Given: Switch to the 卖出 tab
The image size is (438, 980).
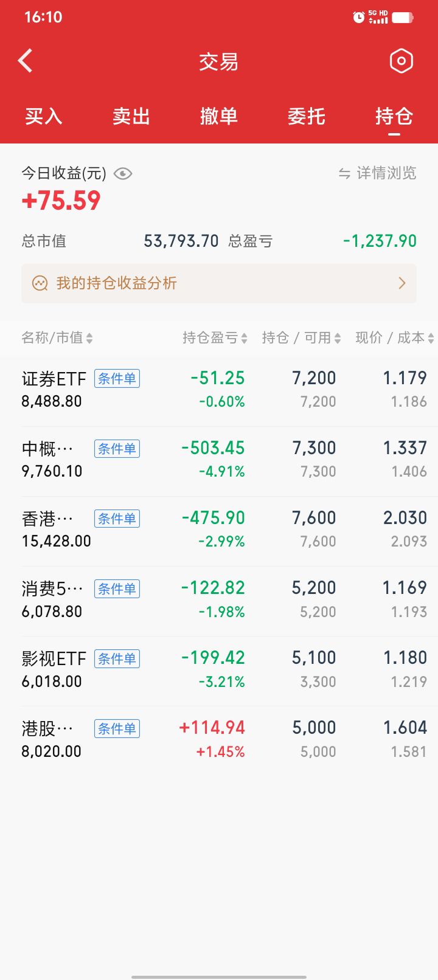Looking at the screenshot, I should (x=131, y=116).
